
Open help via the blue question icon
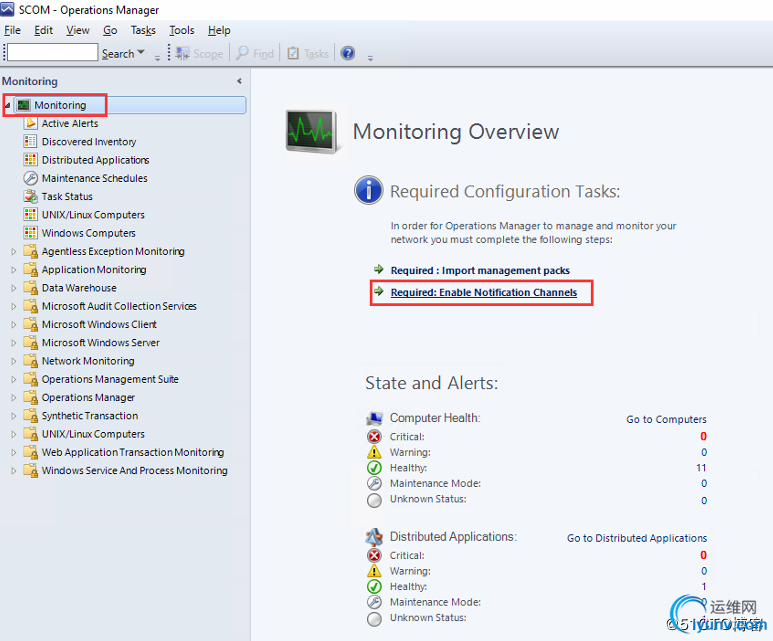pos(348,53)
